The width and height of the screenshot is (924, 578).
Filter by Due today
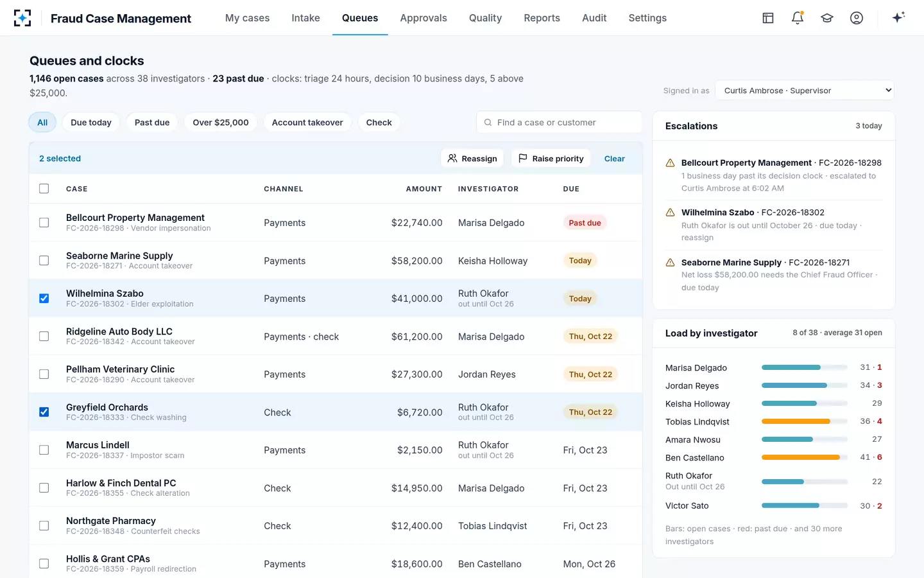coord(91,122)
